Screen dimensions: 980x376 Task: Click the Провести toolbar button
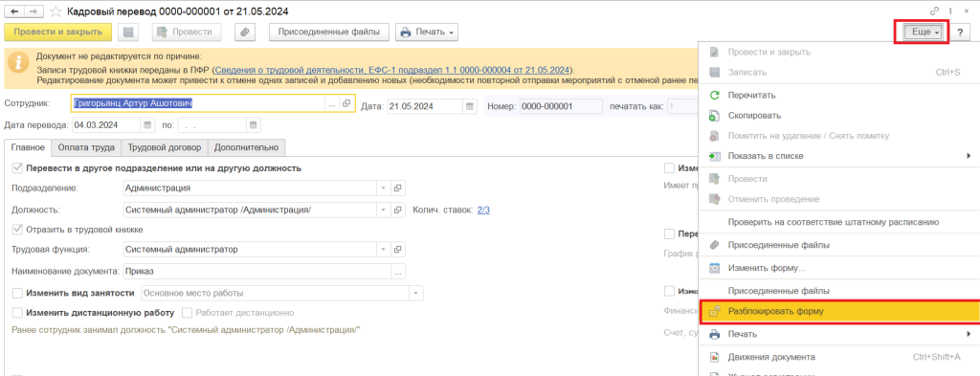187,32
